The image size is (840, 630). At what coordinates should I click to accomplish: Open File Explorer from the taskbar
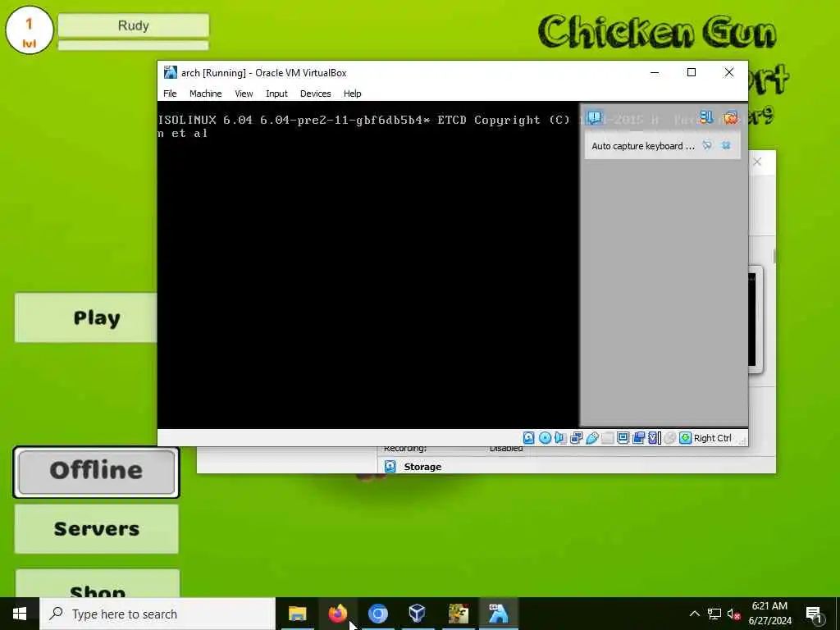click(x=297, y=614)
